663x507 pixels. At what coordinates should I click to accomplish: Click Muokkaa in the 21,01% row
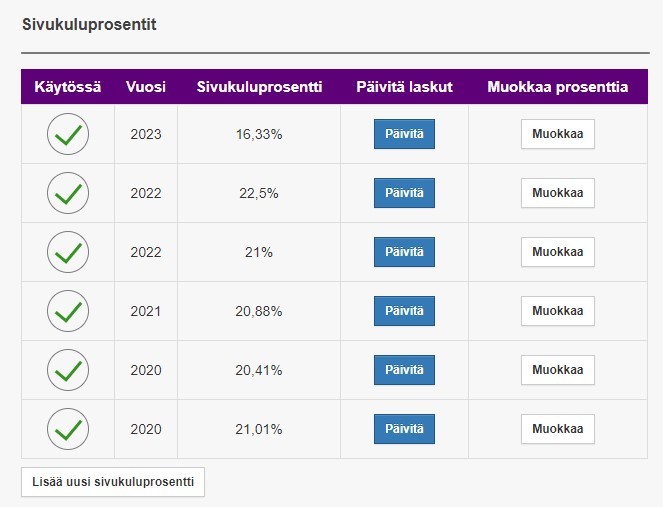(x=558, y=429)
